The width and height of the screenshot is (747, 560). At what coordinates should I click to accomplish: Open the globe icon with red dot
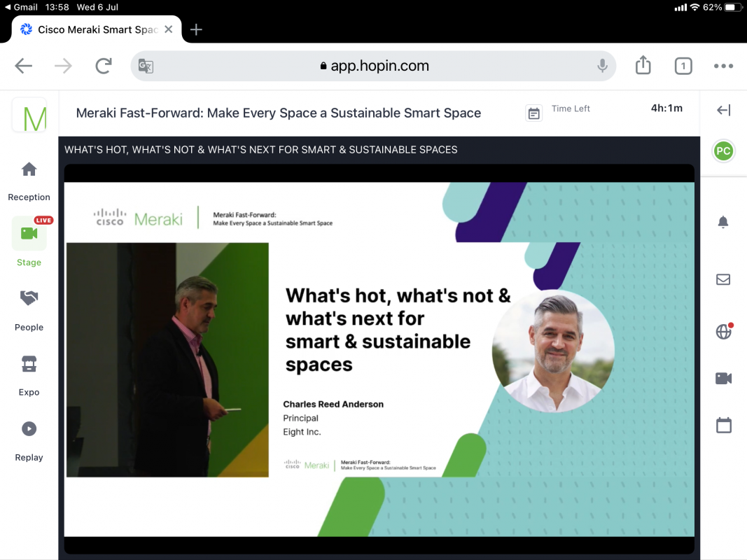(724, 330)
